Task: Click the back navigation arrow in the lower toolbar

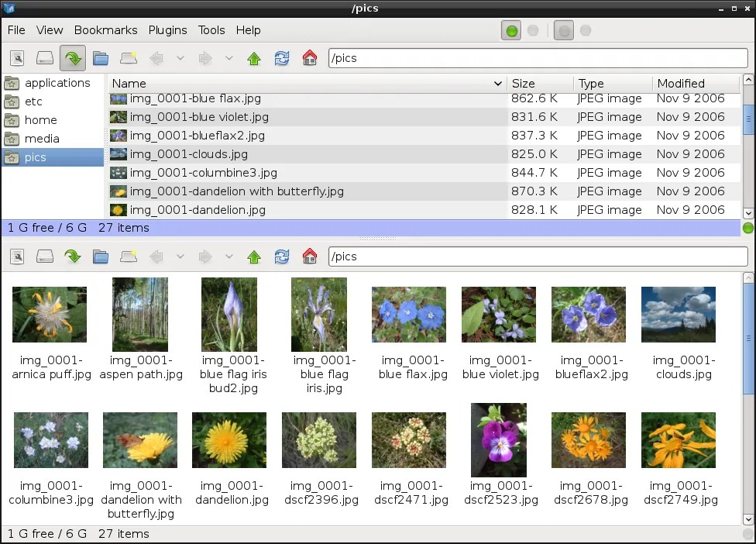Action: coord(156,256)
